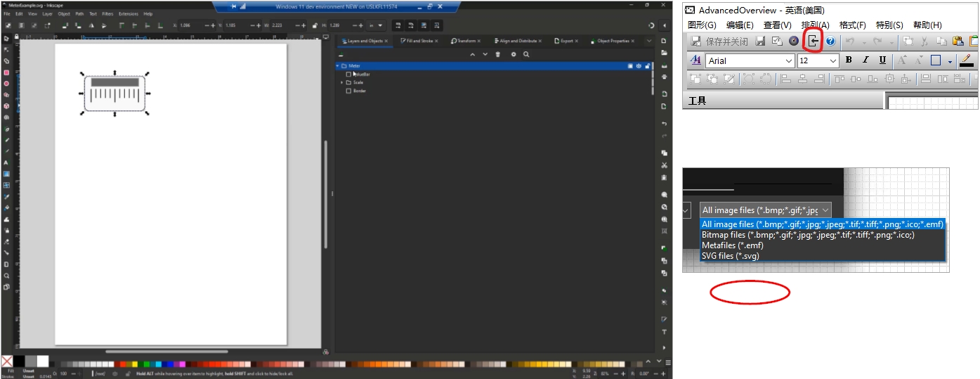The height and width of the screenshot is (379, 980).
Task: Select the Border object in layers list
Action: click(359, 91)
